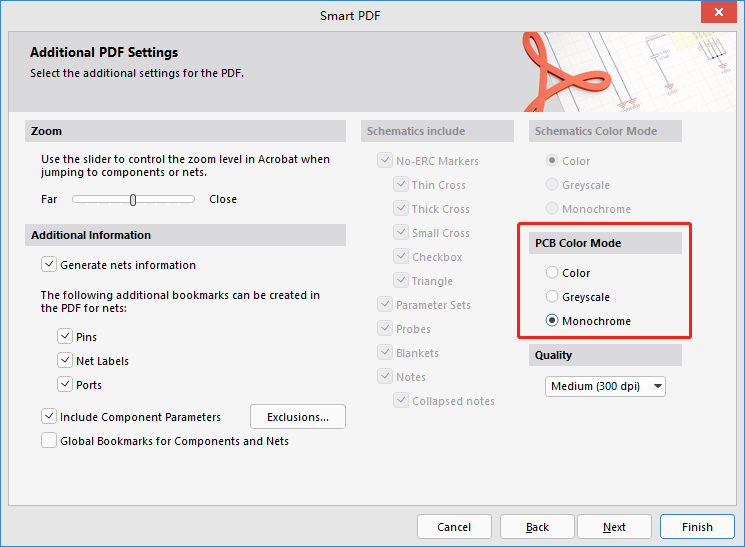Viewport: 745px width, 547px height.
Task: Click the Close end of the zoom slider
Action: pyautogui.click(x=192, y=199)
